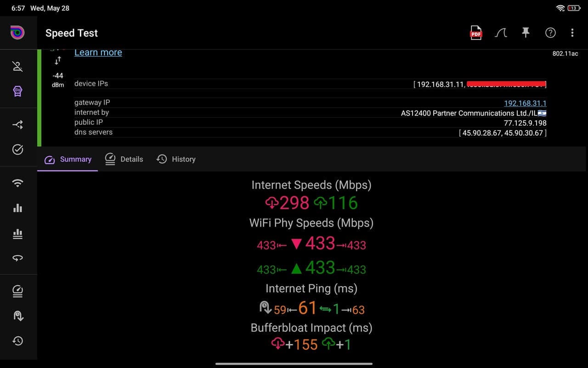Open the history clock icon in sidebar
This screenshot has height=368, width=588.
point(18,341)
